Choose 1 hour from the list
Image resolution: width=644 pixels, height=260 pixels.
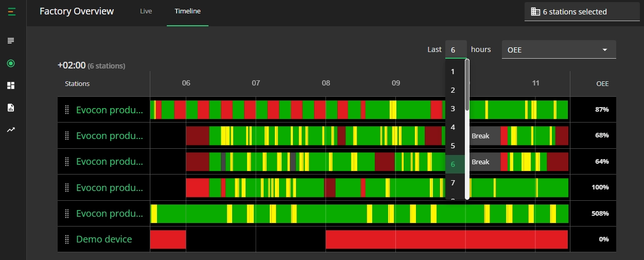pos(455,72)
